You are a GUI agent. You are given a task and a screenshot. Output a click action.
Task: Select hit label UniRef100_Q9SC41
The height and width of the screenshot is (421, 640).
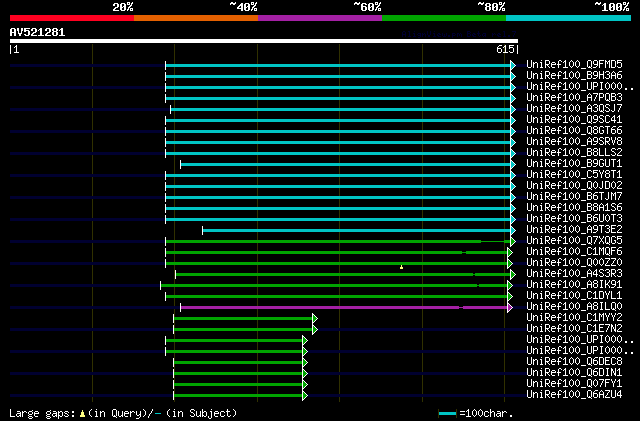(x=574, y=120)
